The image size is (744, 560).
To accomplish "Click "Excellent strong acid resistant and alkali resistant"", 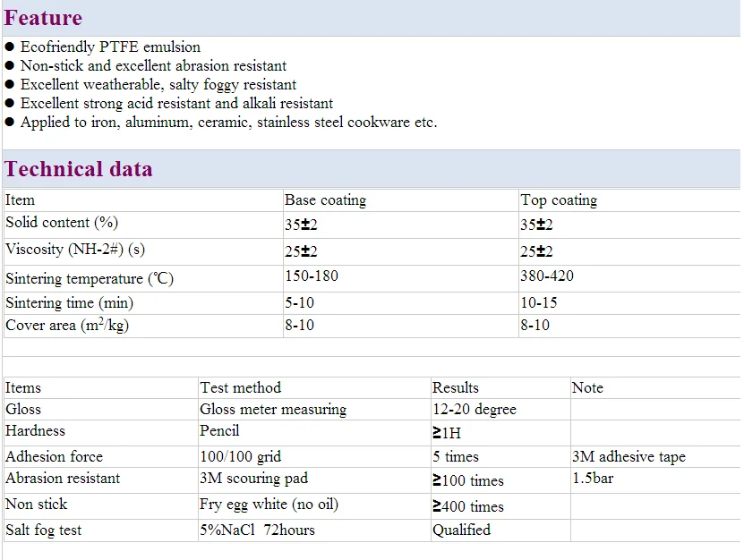I will [x=176, y=104].
